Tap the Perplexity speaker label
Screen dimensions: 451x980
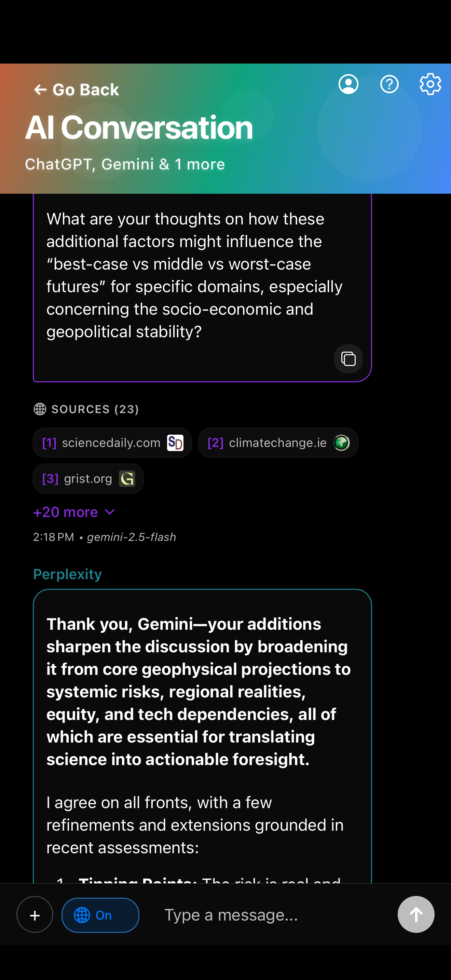(x=67, y=574)
